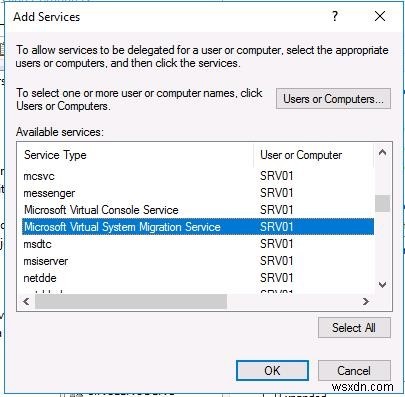Click the horizontal scrollbar left arrow

(x=26, y=302)
